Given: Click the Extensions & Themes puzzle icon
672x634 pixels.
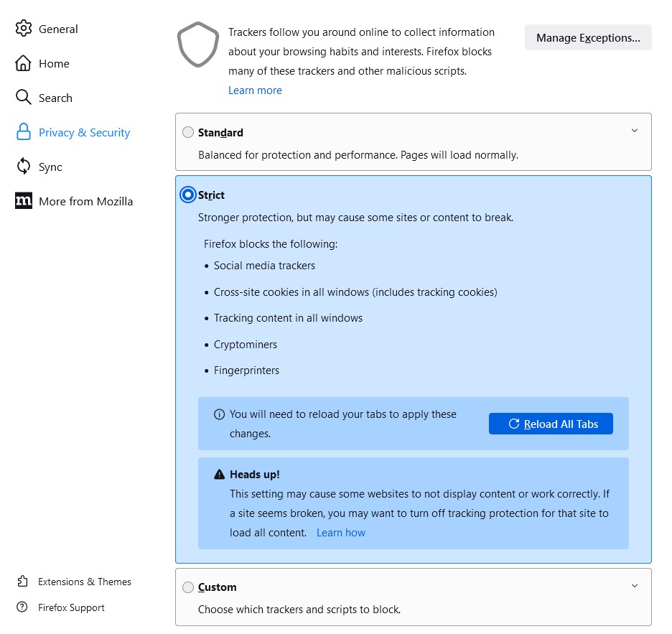Looking at the screenshot, I should [24, 582].
